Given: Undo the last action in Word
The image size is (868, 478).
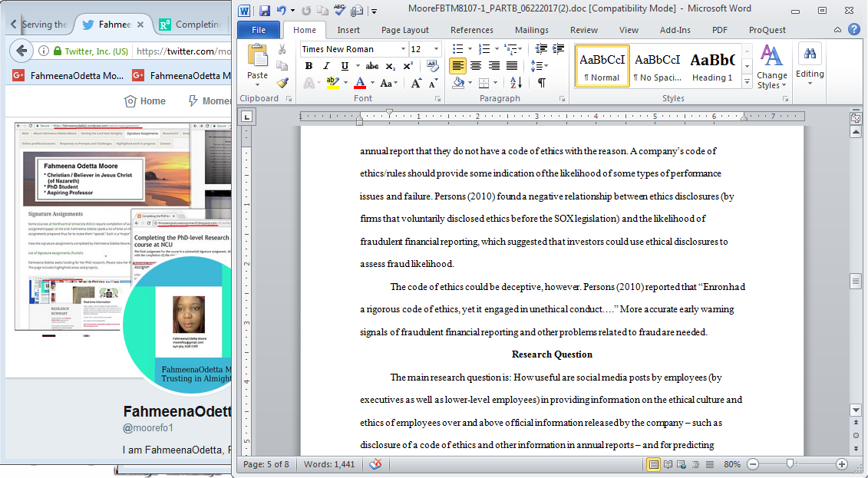Looking at the screenshot, I should [x=282, y=10].
